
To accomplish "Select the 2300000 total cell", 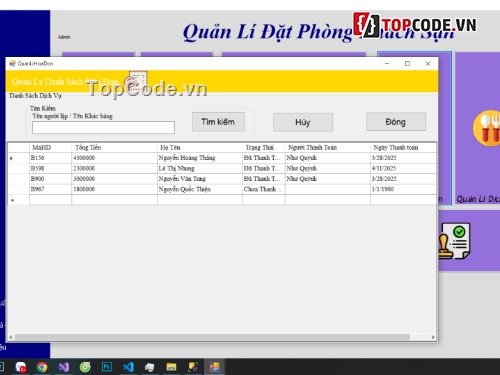I will click(x=114, y=168).
